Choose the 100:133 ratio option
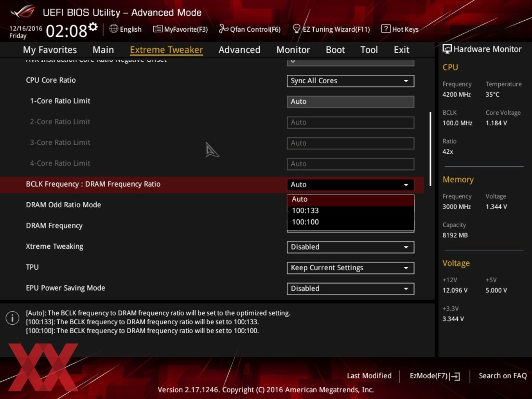 (350, 211)
